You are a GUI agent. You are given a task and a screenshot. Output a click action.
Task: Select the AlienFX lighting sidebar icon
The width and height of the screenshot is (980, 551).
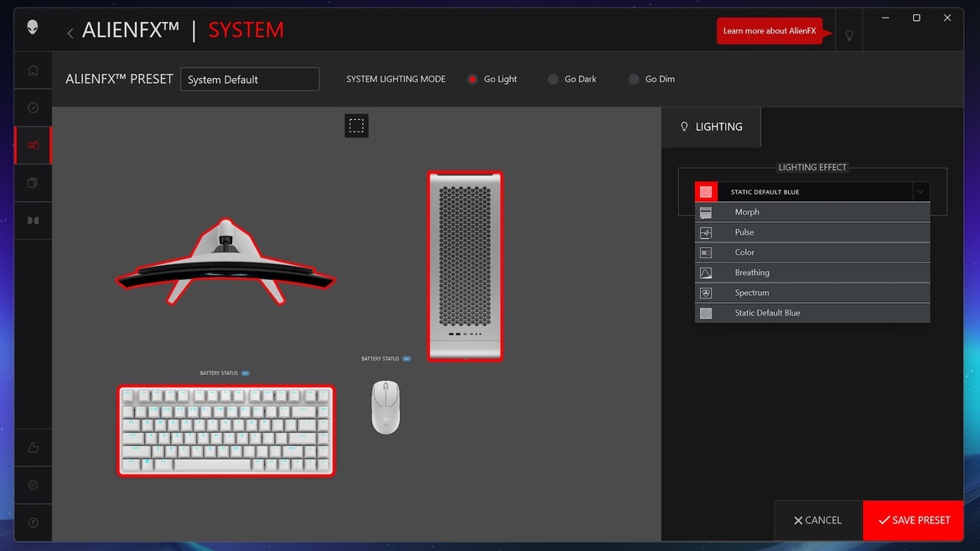click(x=34, y=145)
